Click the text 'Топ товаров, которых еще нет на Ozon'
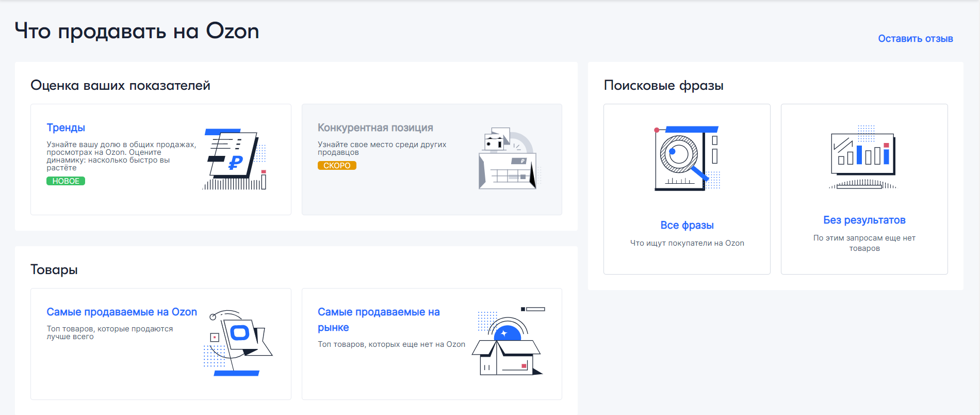 (x=391, y=344)
